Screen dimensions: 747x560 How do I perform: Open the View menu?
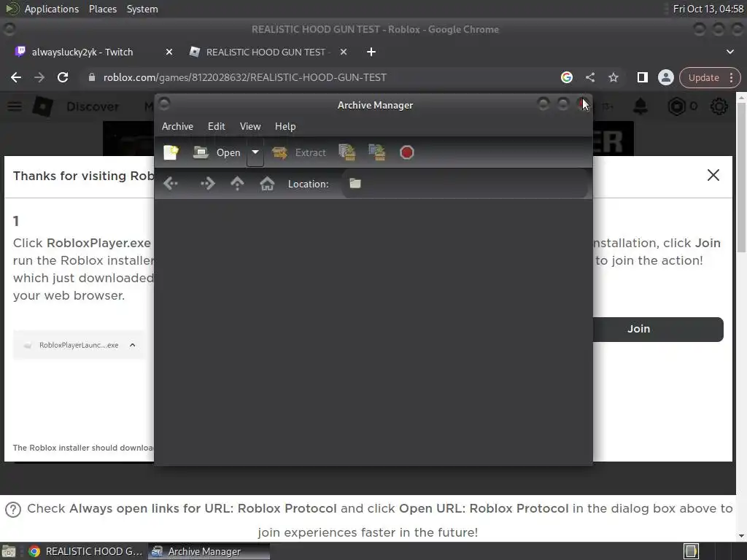coord(250,126)
